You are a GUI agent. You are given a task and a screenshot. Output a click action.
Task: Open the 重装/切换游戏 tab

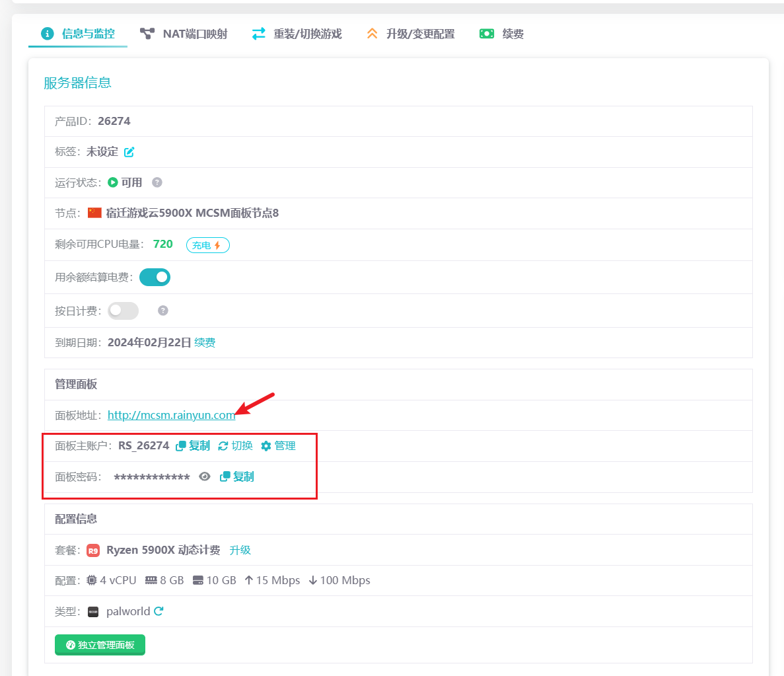point(297,34)
